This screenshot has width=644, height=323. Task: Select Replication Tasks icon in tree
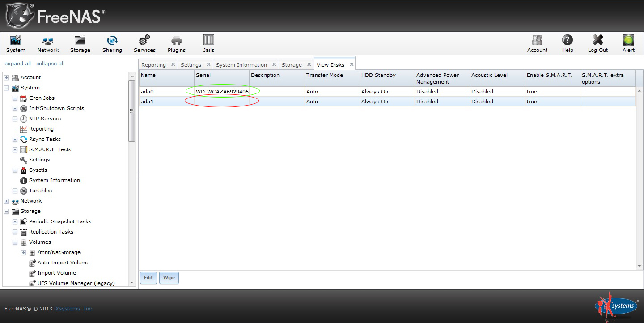(x=24, y=232)
